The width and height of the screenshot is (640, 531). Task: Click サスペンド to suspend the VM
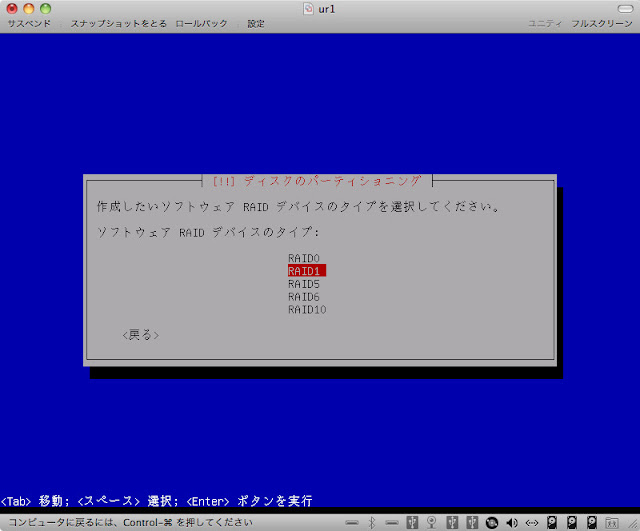[29, 24]
